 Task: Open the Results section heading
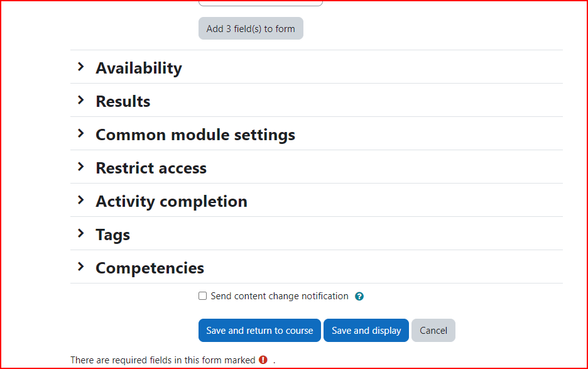coord(123,101)
